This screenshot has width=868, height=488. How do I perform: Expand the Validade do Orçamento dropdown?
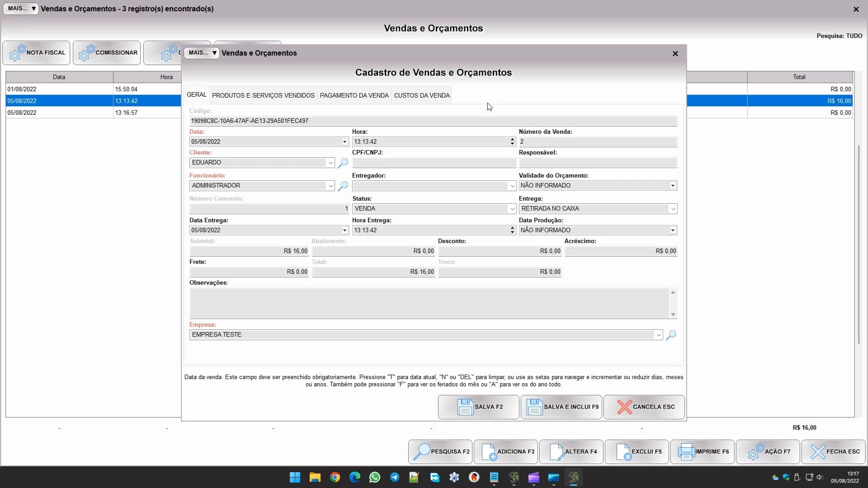(x=673, y=186)
